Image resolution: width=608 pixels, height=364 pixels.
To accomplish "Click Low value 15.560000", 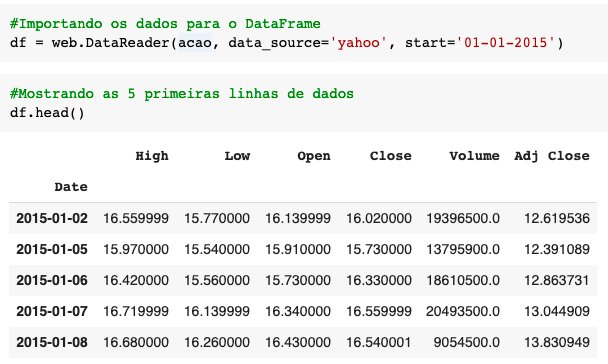I will [x=217, y=280].
